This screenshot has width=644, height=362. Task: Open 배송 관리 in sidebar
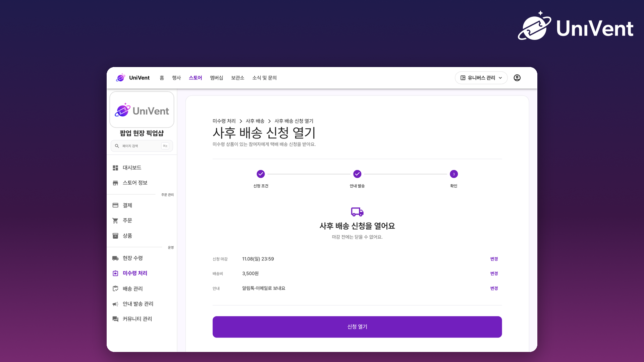pyautogui.click(x=142, y=289)
